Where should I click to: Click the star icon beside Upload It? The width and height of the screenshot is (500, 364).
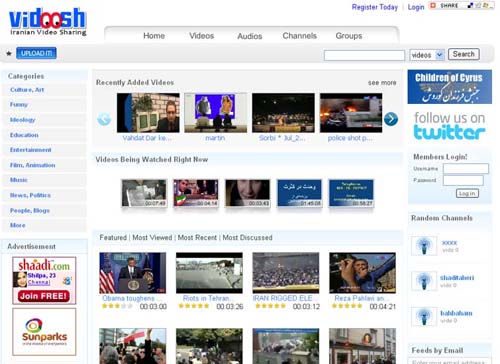(9, 53)
